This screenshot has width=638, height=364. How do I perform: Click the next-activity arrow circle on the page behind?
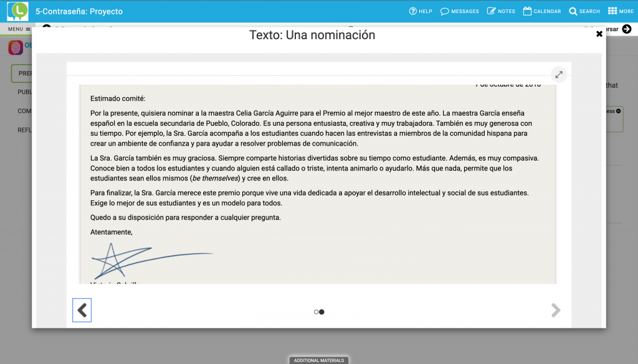click(x=627, y=29)
